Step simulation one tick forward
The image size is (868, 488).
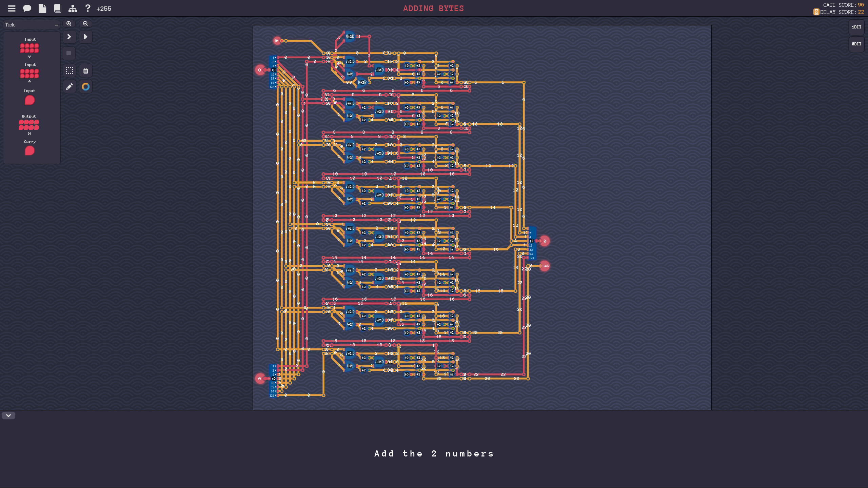pyautogui.click(x=69, y=37)
